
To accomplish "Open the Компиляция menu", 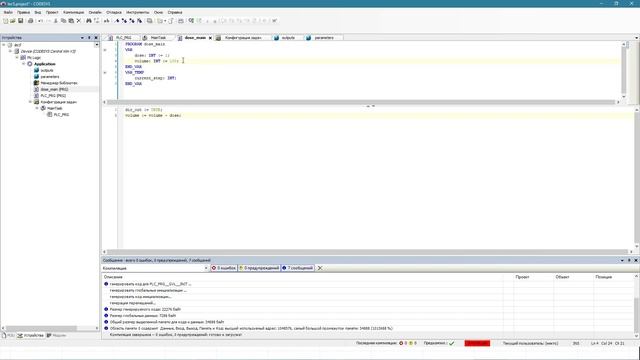I will coord(73,12).
